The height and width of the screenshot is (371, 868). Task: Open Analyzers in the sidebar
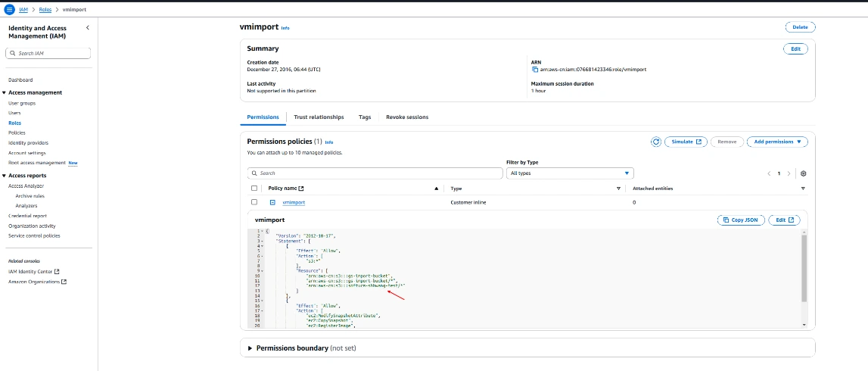click(26, 206)
